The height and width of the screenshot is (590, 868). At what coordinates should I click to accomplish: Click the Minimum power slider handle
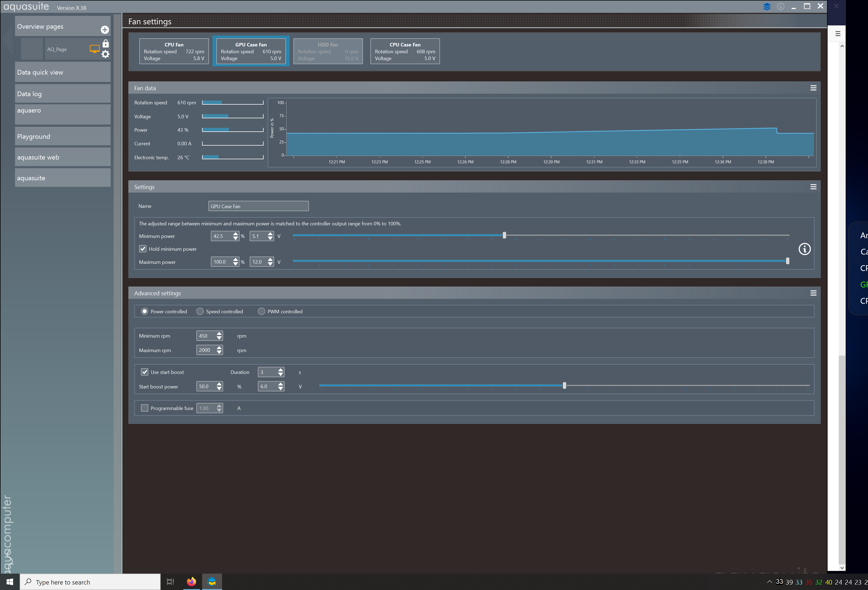tap(504, 235)
